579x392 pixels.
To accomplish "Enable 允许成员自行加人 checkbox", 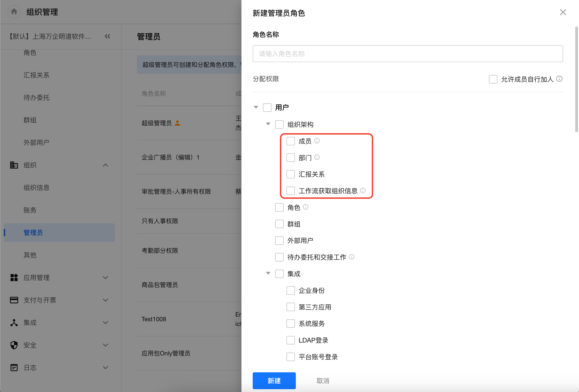I will click(493, 79).
